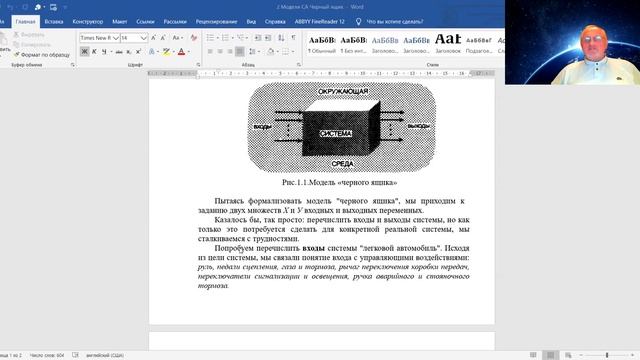Toggle Underline (Ч) formatting

(x=104, y=51)
